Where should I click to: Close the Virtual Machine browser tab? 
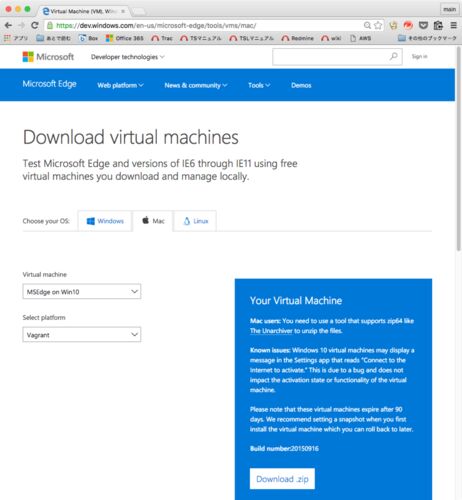point(123,11)
